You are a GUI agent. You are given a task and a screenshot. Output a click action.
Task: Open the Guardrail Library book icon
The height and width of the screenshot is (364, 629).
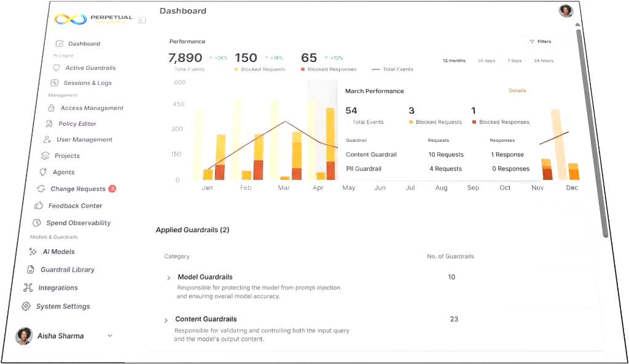[x=32, y=269]
